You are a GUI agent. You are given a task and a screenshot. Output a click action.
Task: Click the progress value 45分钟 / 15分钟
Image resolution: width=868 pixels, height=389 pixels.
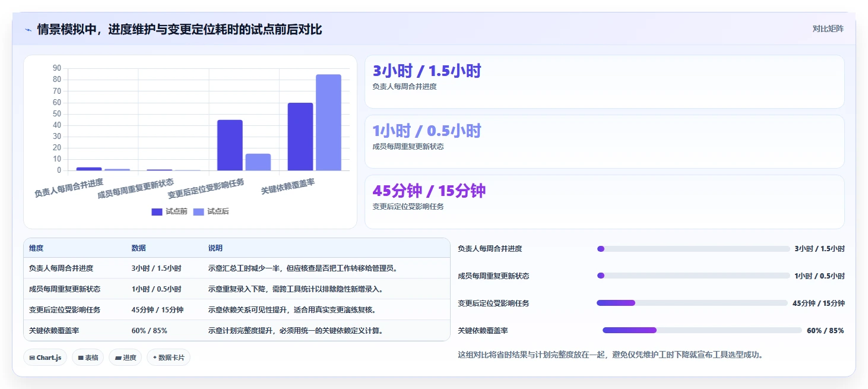click(819, 303)
